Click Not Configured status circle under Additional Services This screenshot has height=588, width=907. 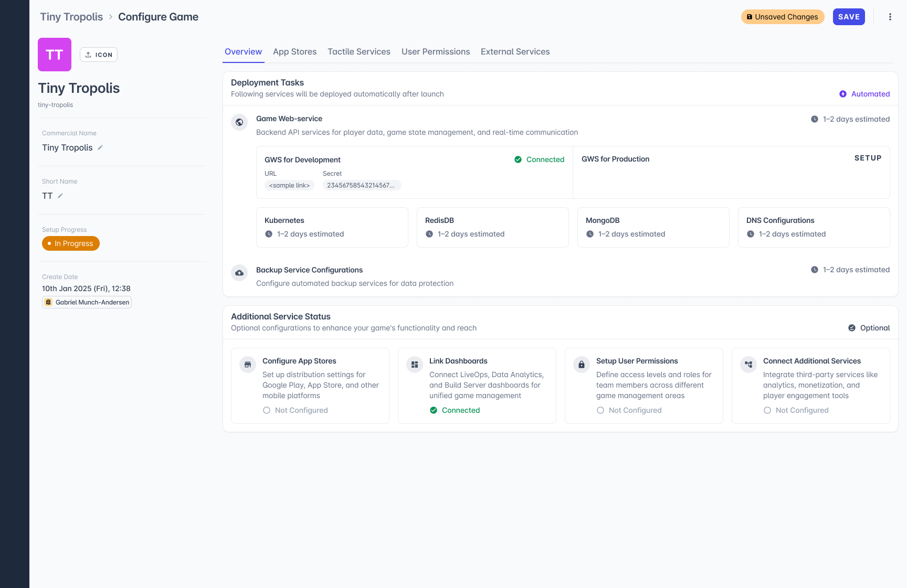click(767, 410)
